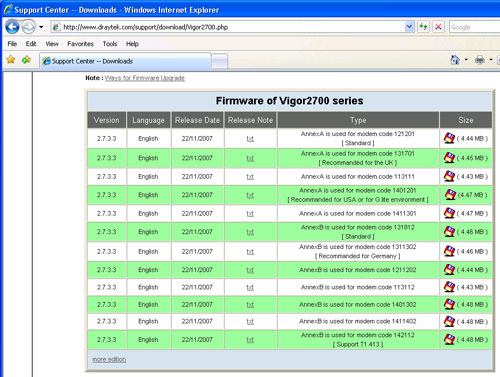Open the Favorites menu
Image resolution: width=500 pixels, height=377 pixels.
(x=80, y=44)
